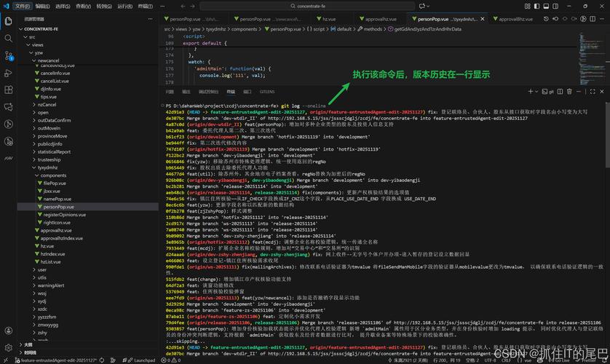Open the Accounts menu icon
The height and width of the screenshot is (364, 610).
click(8, 331)
